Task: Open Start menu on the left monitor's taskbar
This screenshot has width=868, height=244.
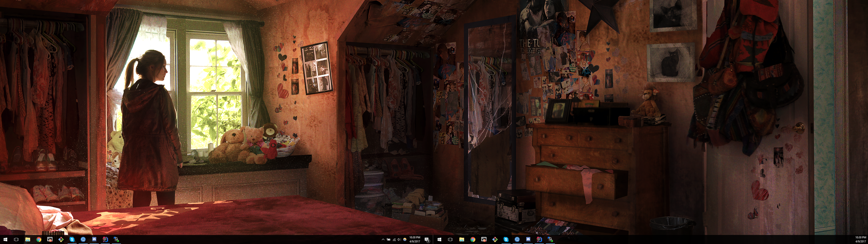Action: [5, 240]
